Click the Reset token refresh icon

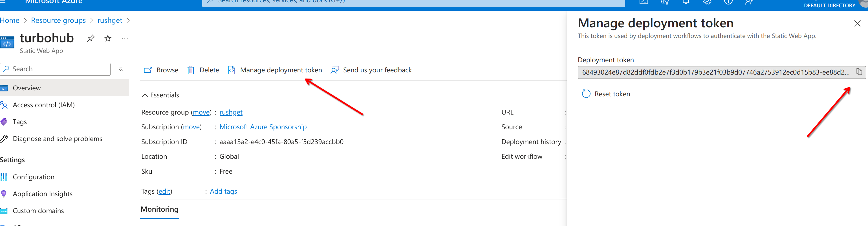[586, 94]
